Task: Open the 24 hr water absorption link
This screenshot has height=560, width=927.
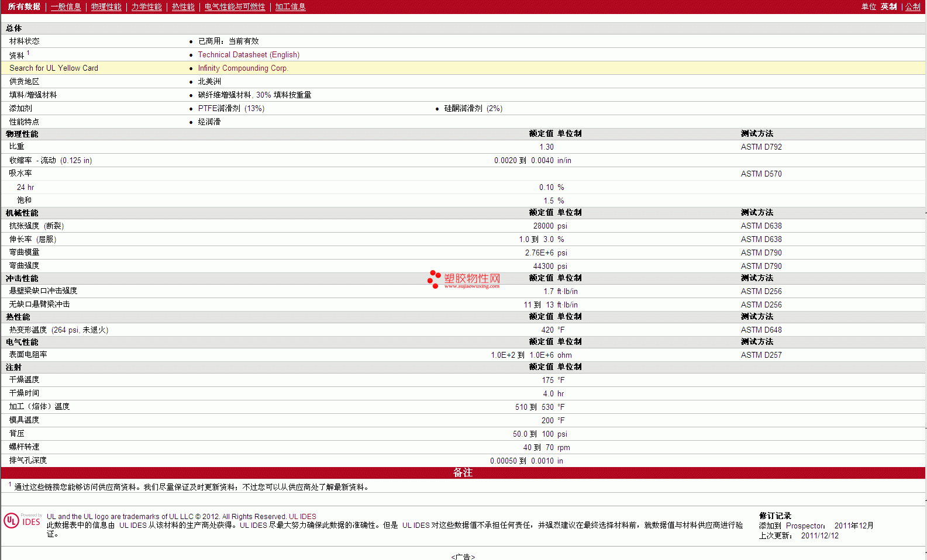Action: [25, 187]
